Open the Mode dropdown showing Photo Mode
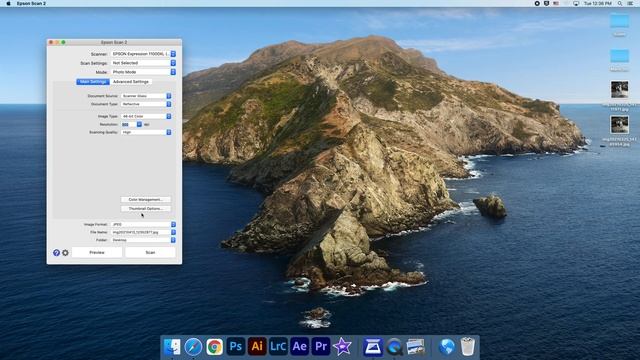This screenshot has height=360, width=640. pyautogui.click(x=143, y=72)
